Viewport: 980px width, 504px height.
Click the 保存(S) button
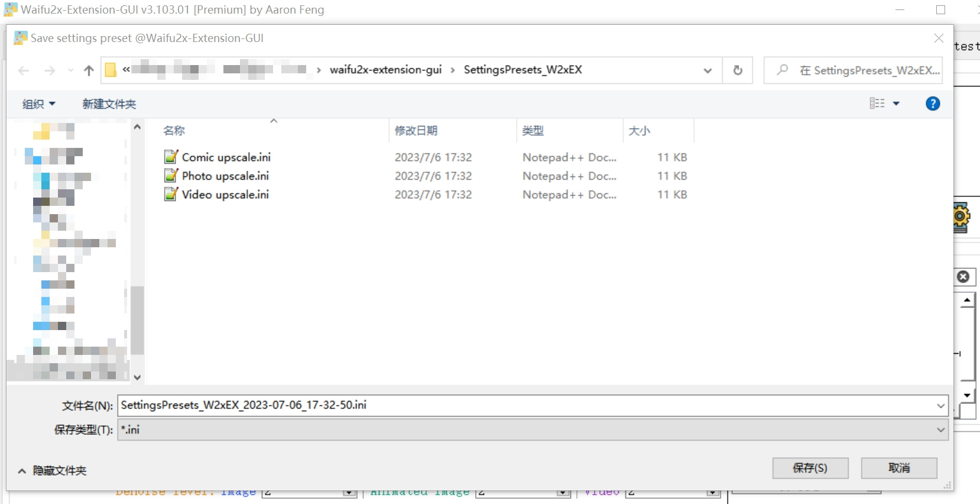pos(810,468)
